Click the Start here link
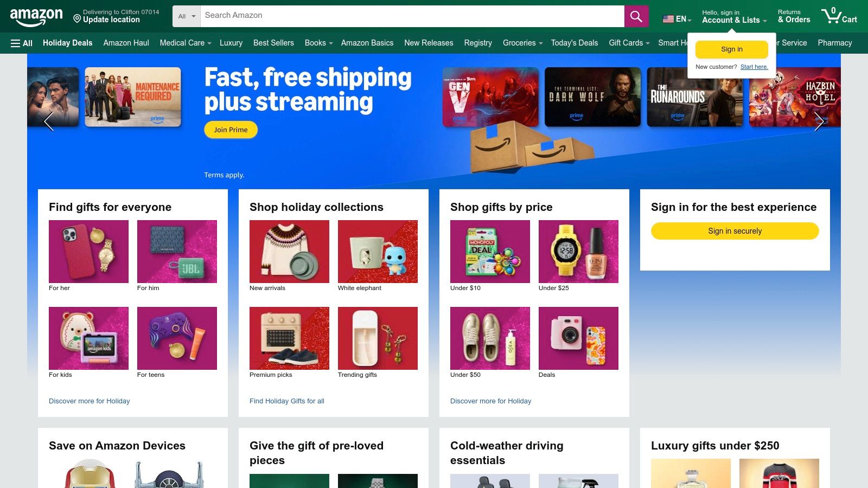Viewport: 868px width, 488px height. (x=754, y=67)
